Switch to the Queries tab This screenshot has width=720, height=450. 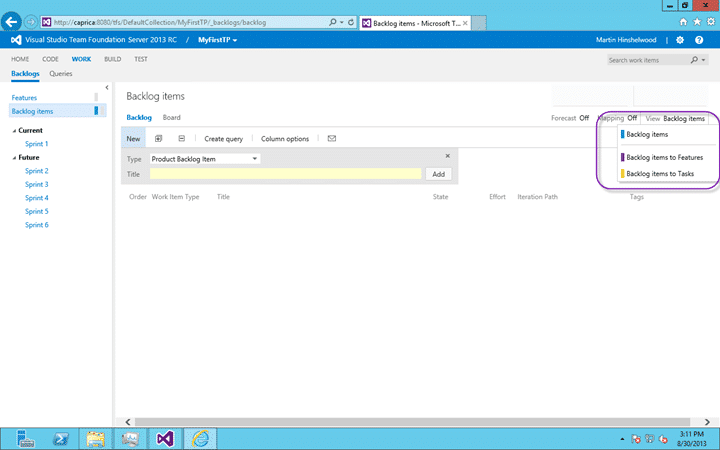tap(61, 73)
